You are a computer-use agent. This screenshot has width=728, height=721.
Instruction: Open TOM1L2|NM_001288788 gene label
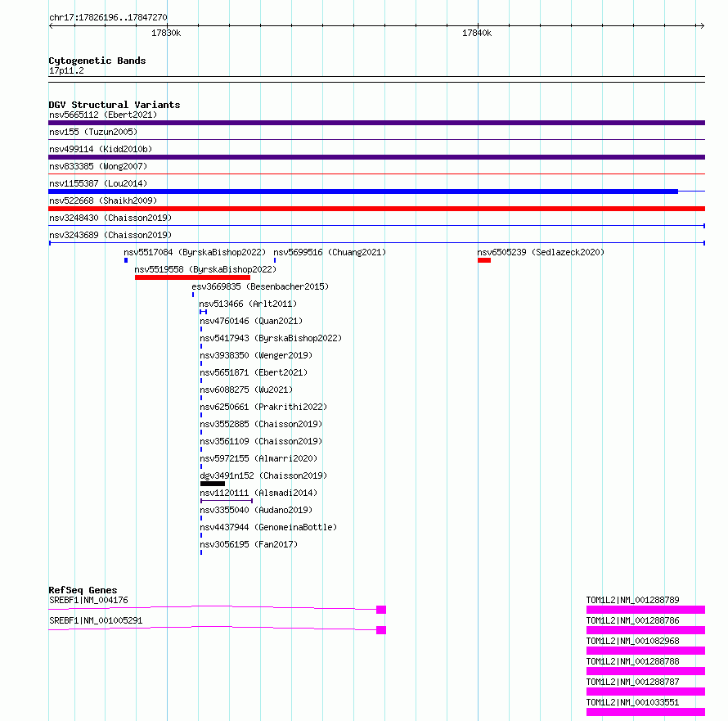[x=632, y=661]
